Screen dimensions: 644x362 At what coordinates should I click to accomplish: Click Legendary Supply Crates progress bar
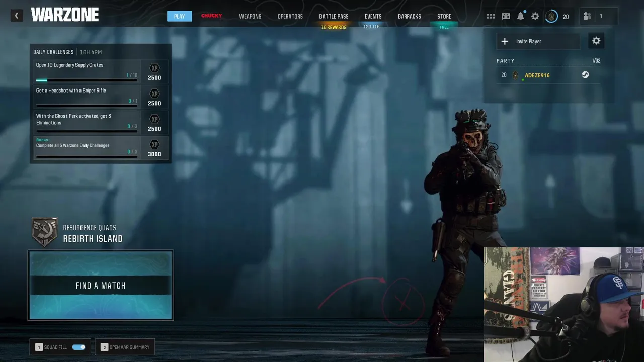(87, 80)
